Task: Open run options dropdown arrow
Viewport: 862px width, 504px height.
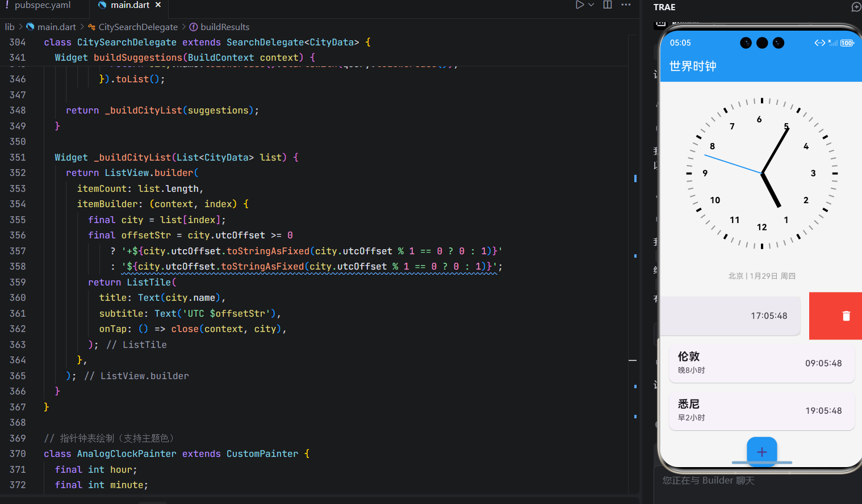Action: [x=591, y=5]
